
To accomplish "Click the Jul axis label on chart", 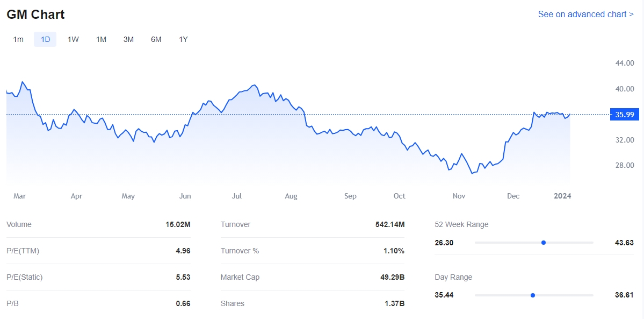I will (236, 196).
